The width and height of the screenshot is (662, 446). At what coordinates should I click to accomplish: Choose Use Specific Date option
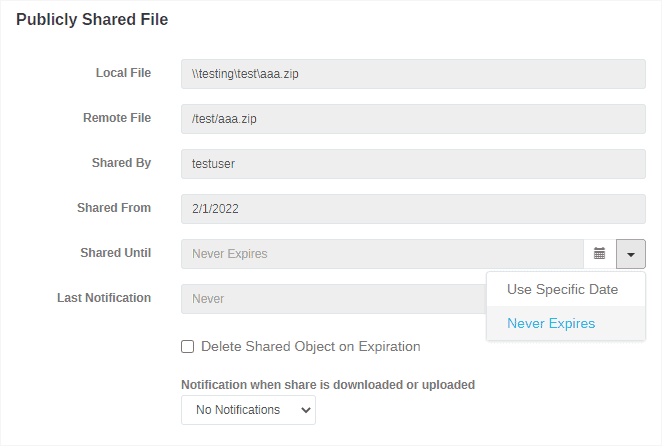562,290
